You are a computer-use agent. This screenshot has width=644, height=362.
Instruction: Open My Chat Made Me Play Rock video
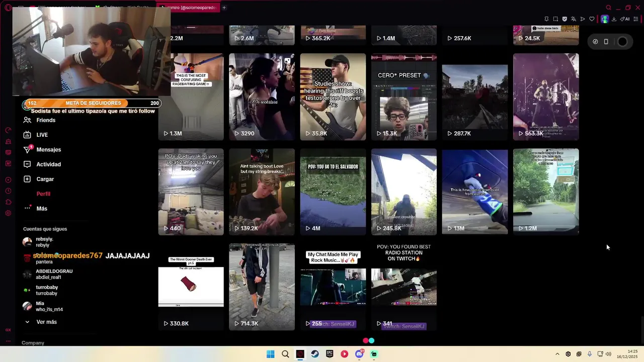(x=333, y=287)
